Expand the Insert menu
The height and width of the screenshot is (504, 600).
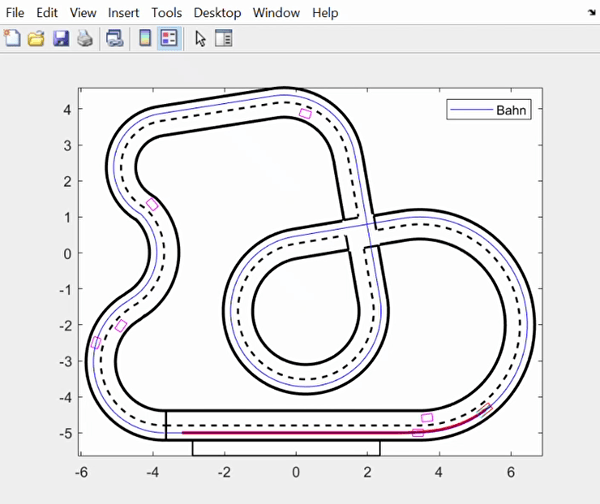(125, 13)
